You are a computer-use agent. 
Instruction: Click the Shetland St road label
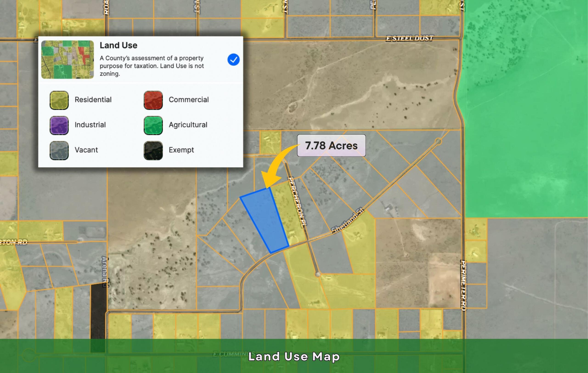[x=348, y=220]
